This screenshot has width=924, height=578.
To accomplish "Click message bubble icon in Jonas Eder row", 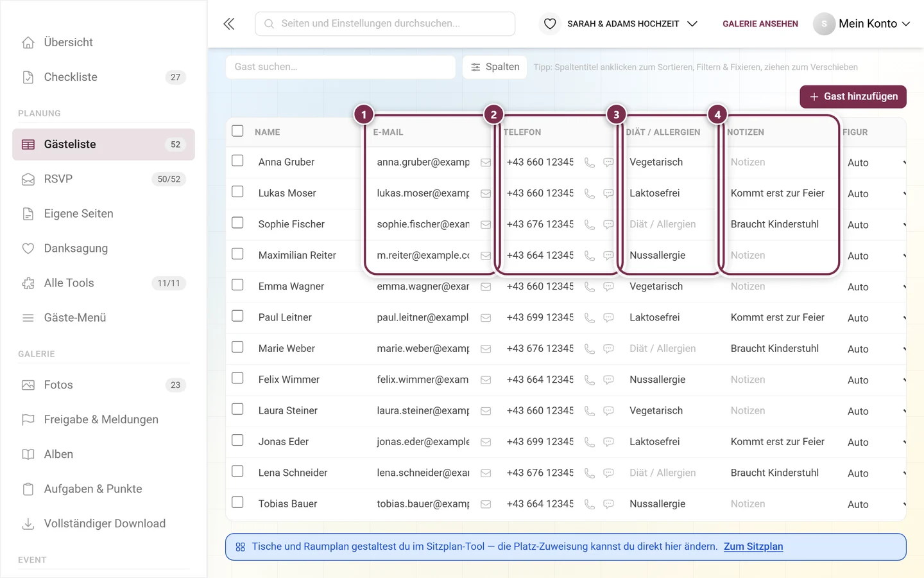I will (x=608, y=442).
